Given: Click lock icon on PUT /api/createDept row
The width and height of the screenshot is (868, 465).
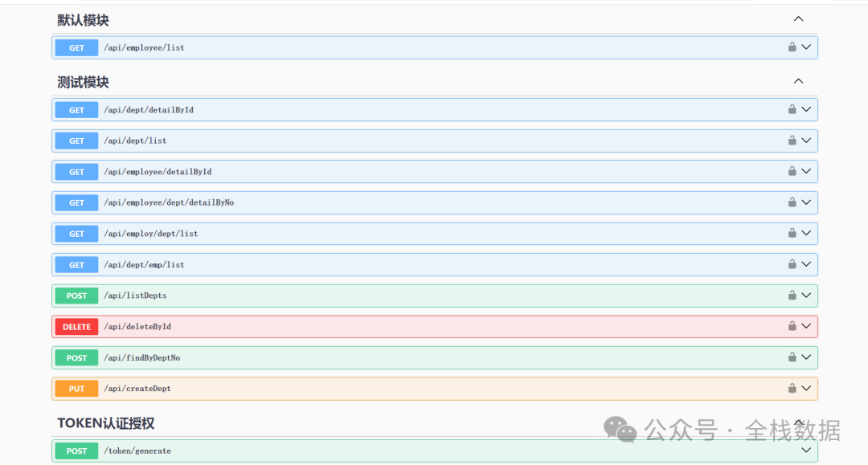Looking at the screenshot, I should pos(792,389).
